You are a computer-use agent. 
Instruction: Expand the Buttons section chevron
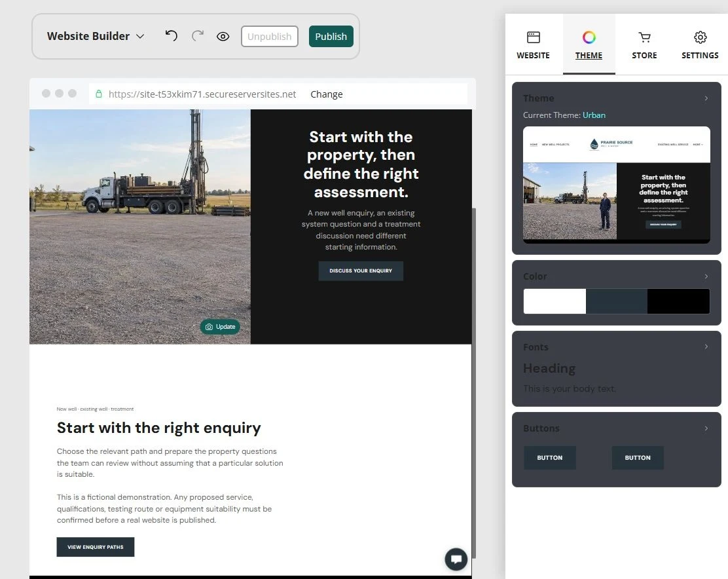(x=706, y=428)
